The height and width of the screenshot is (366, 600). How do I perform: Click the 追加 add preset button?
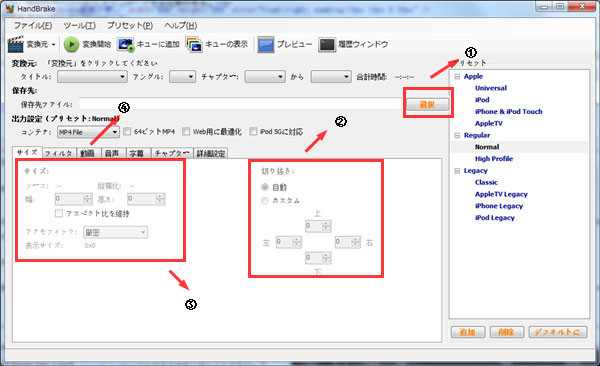click(x=468, y=332)
